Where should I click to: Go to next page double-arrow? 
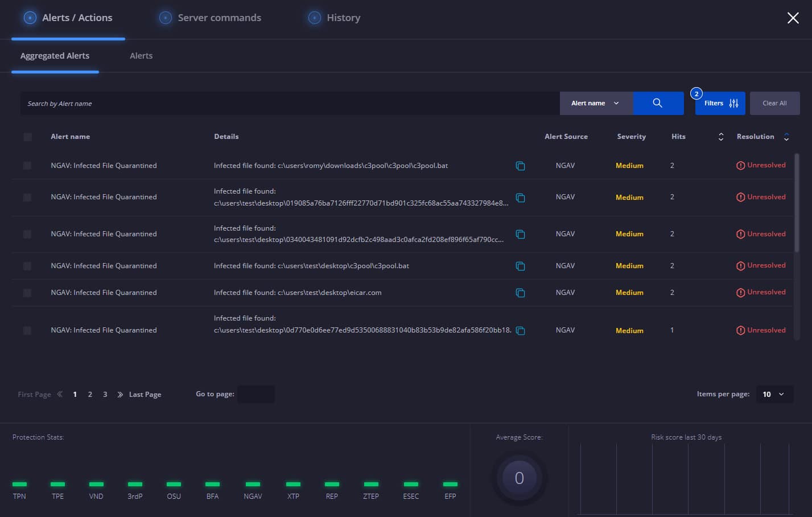click(120, 394)
